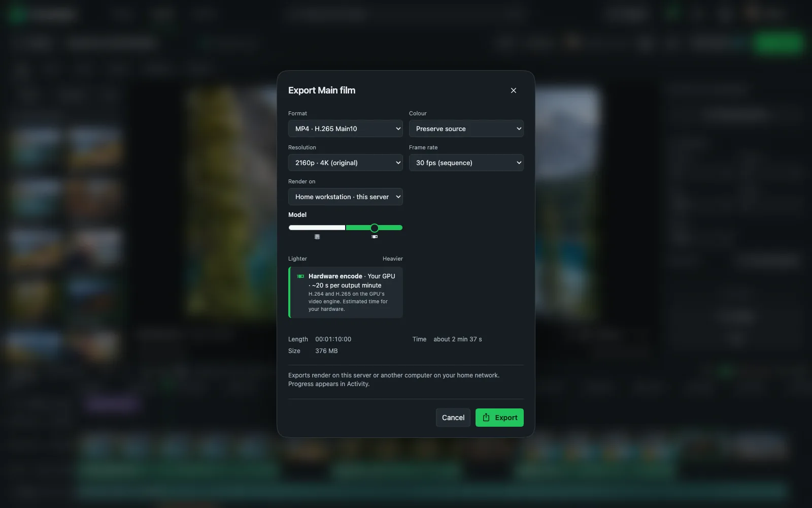
Task: Click the time estimate "about 2 min 37 s"
Action: tap(458, 339)
